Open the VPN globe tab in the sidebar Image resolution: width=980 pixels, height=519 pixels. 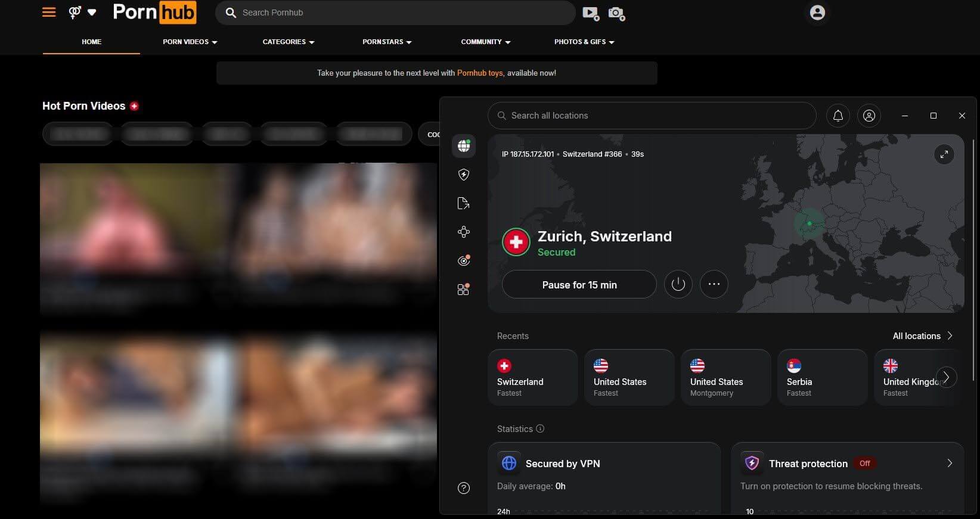(x=463, y=145)
